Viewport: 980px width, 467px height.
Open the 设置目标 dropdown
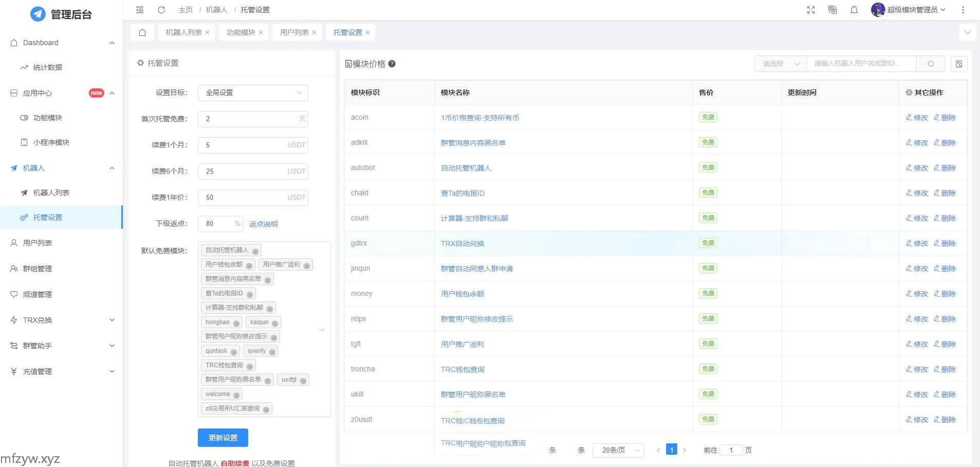[253, 92]
